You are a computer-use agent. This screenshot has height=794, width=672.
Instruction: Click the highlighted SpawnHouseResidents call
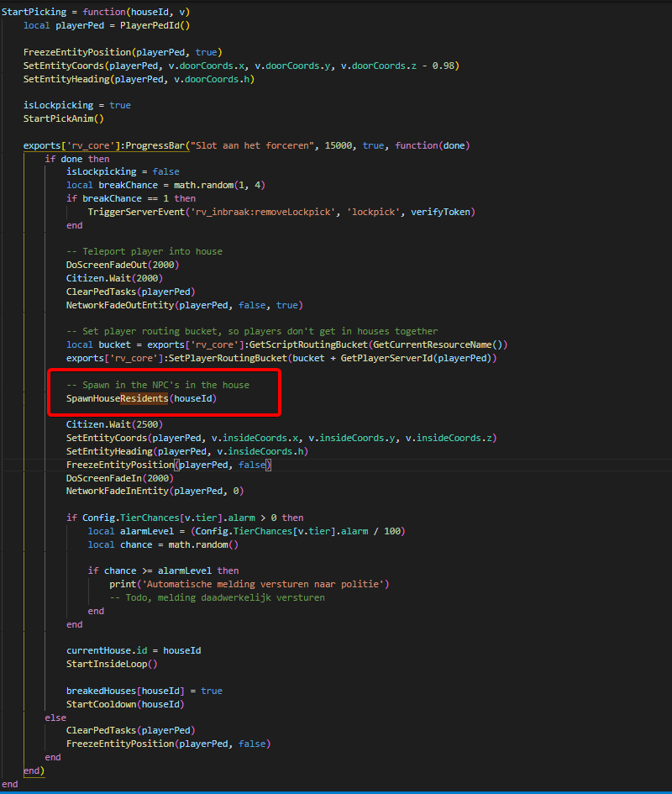[141, 398]
